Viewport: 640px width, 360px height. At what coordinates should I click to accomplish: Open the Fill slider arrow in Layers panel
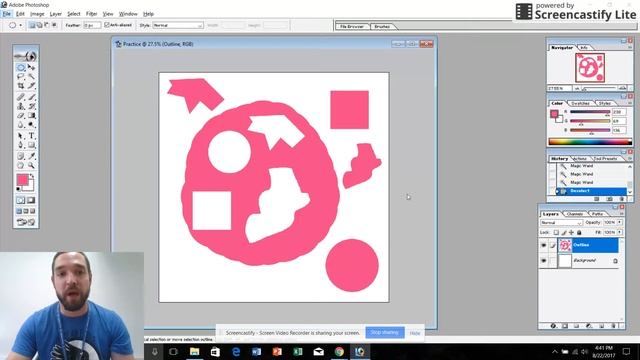tap(620, 232)
